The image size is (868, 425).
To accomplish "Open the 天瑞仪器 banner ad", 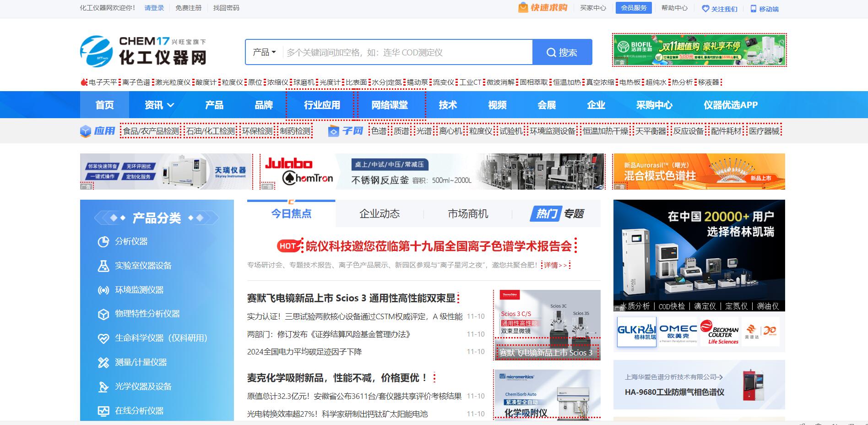I will (166, 171).
